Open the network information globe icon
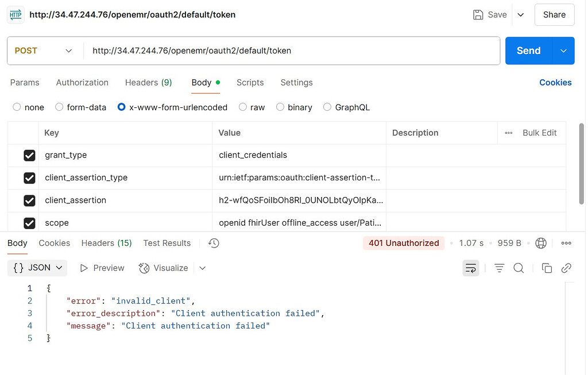The image size is (588, 375). [541, 243]
